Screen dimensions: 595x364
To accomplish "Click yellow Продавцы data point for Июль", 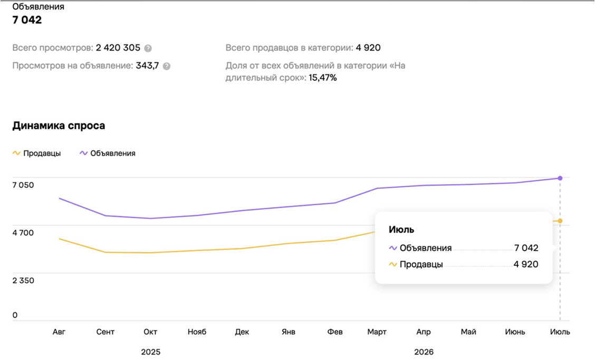I will point(560,221).
